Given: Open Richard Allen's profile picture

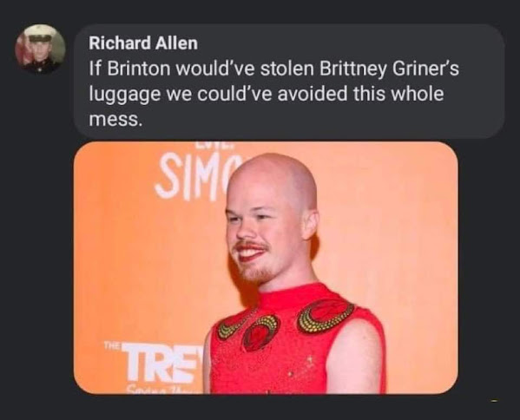Looking at the screenshot, I should [x=40, y=49].
